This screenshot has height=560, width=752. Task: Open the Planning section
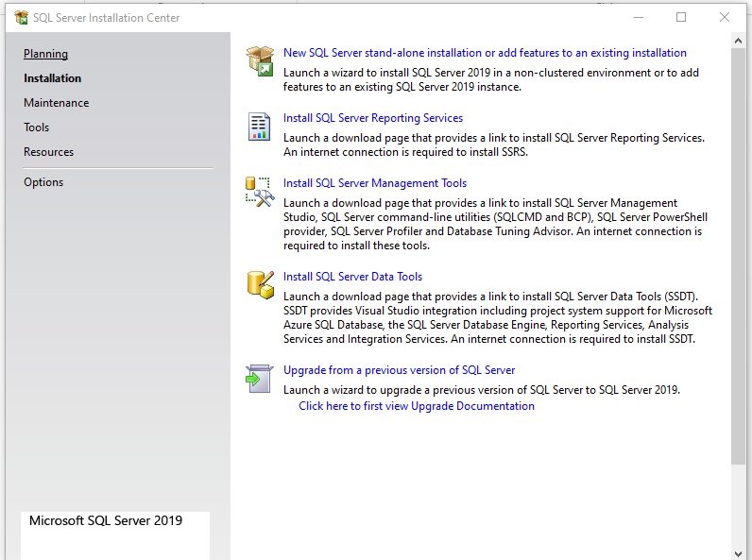click(x=45, y=54)
